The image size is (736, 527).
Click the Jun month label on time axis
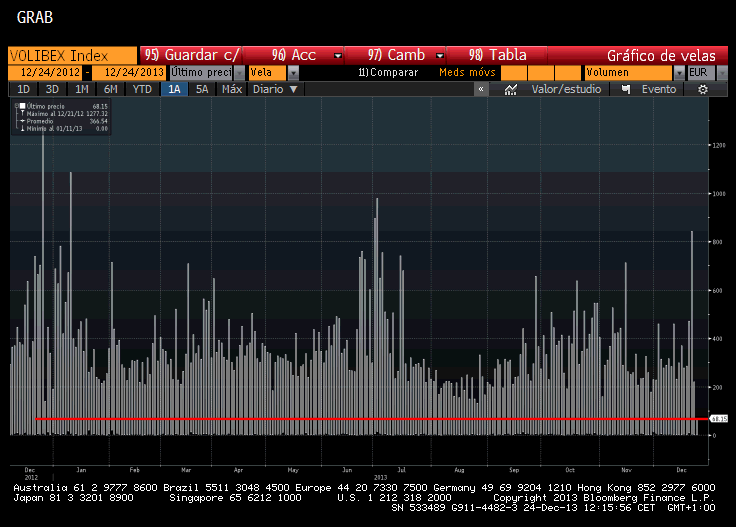point(347,470)
